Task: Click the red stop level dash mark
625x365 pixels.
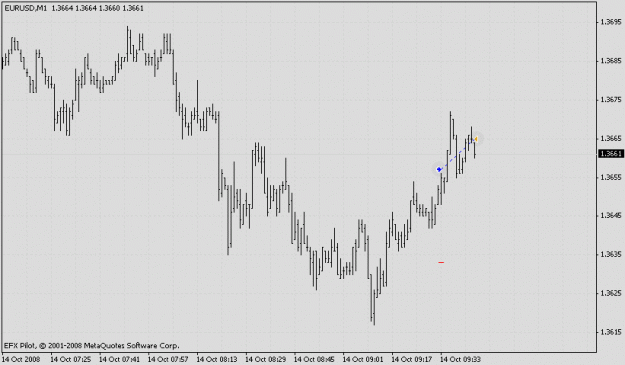Action: tap(441, 263)
